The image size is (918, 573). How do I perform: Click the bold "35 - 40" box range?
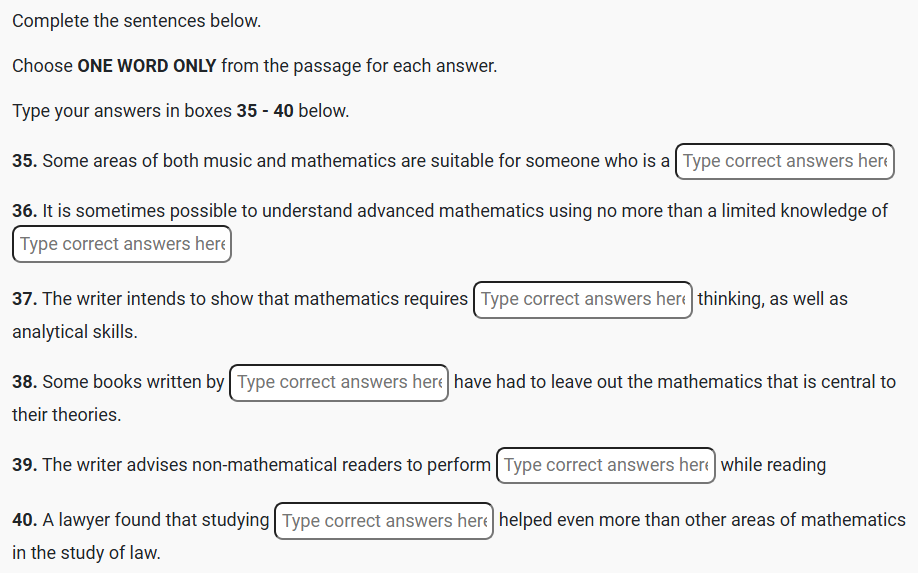pos(265,111)
